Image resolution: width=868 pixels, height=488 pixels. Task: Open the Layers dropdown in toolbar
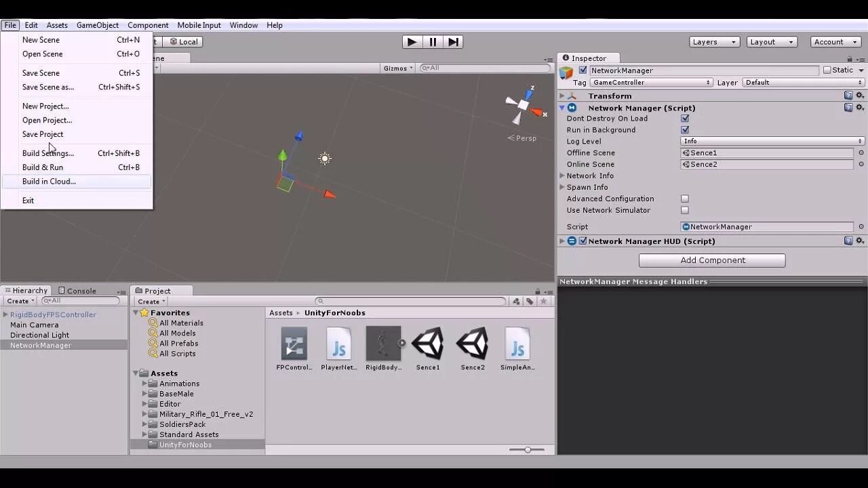point(714,42)
